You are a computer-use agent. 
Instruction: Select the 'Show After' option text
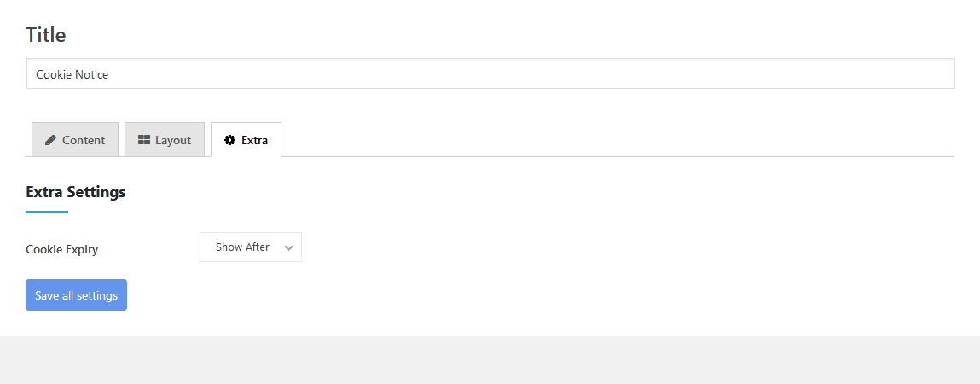point(242,247)
